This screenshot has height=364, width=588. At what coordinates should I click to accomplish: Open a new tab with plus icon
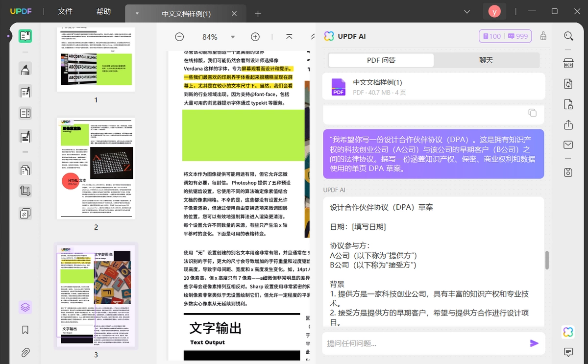pyautogui.click(x=258, y=13)
